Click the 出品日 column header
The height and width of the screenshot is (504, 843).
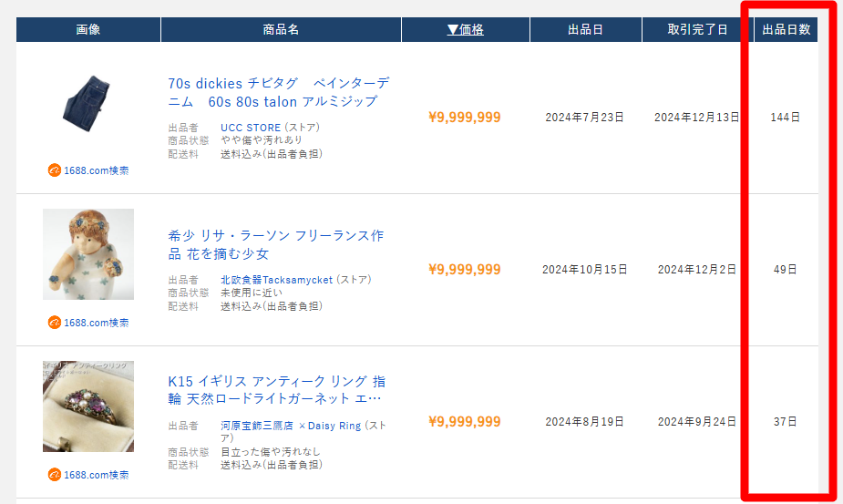click(585, 30)
